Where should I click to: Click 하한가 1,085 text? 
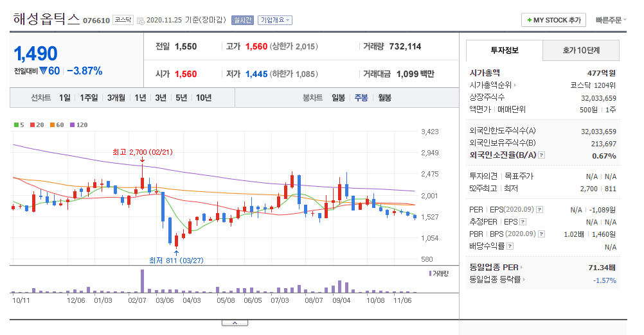[x=294, y=74]
